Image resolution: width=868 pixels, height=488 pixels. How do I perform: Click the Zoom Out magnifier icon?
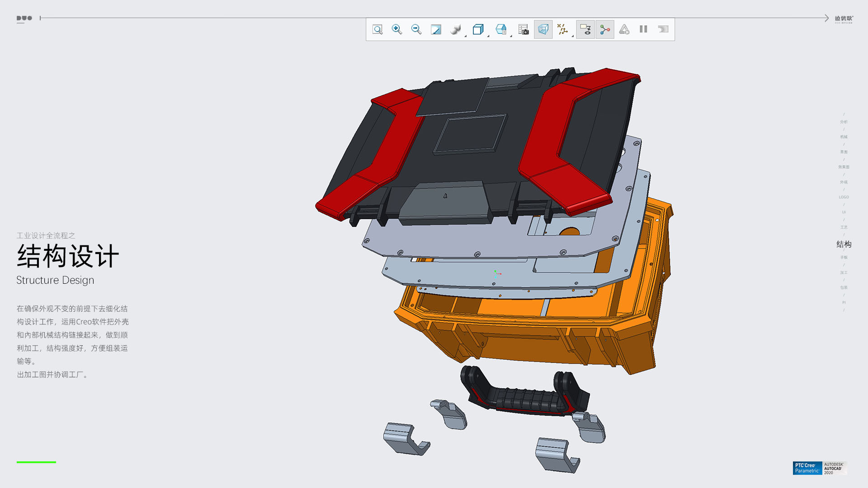416,29
